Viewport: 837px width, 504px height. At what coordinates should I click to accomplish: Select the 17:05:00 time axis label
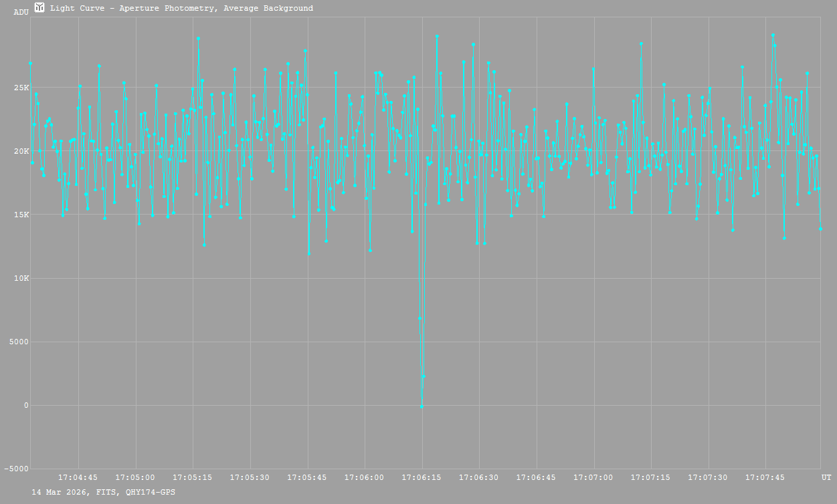(135, 478)
